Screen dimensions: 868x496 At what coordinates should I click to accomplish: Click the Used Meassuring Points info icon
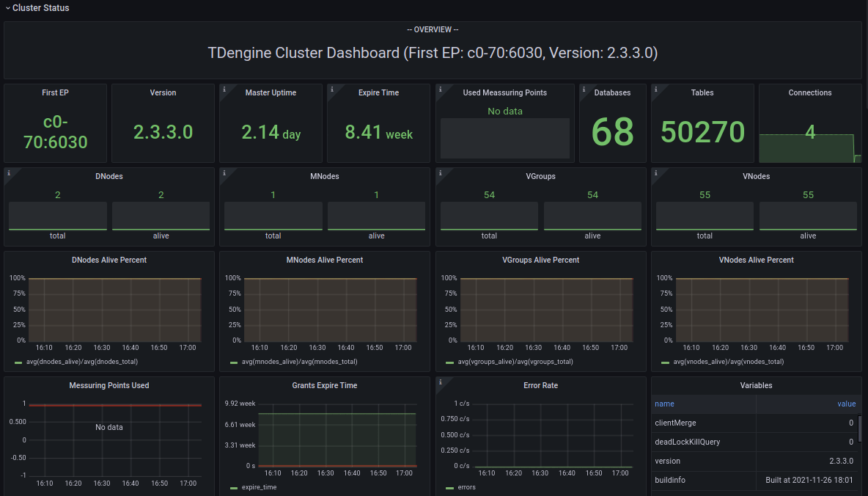[x=441, y=88]
